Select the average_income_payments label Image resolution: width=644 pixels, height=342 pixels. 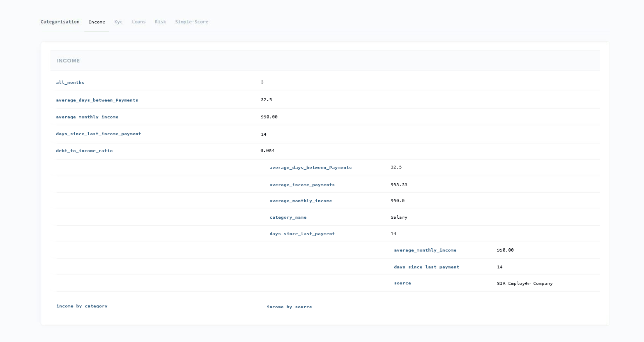302,185
